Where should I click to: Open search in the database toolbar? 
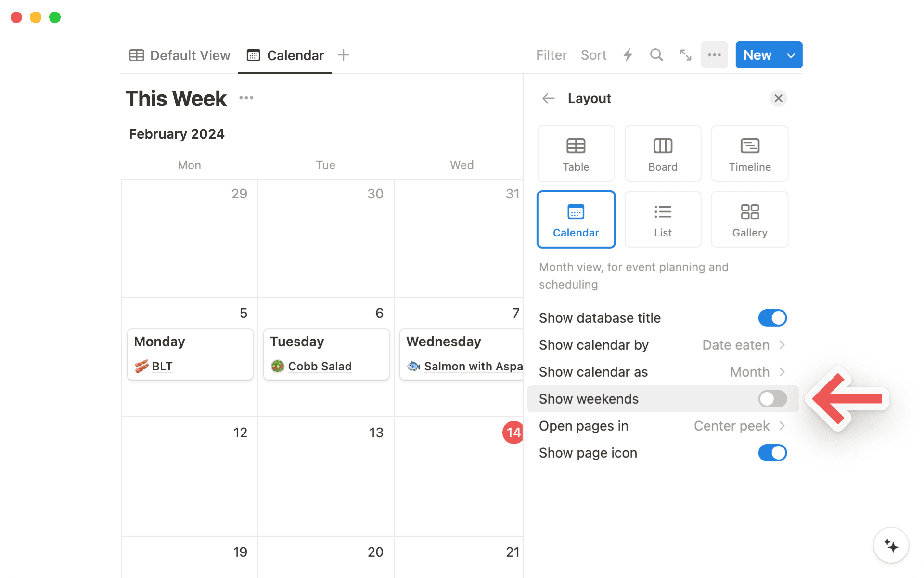[x=656, y=55]
